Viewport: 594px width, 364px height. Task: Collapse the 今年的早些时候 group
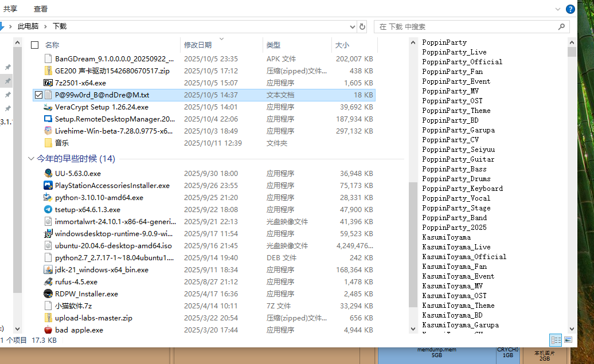30,159
